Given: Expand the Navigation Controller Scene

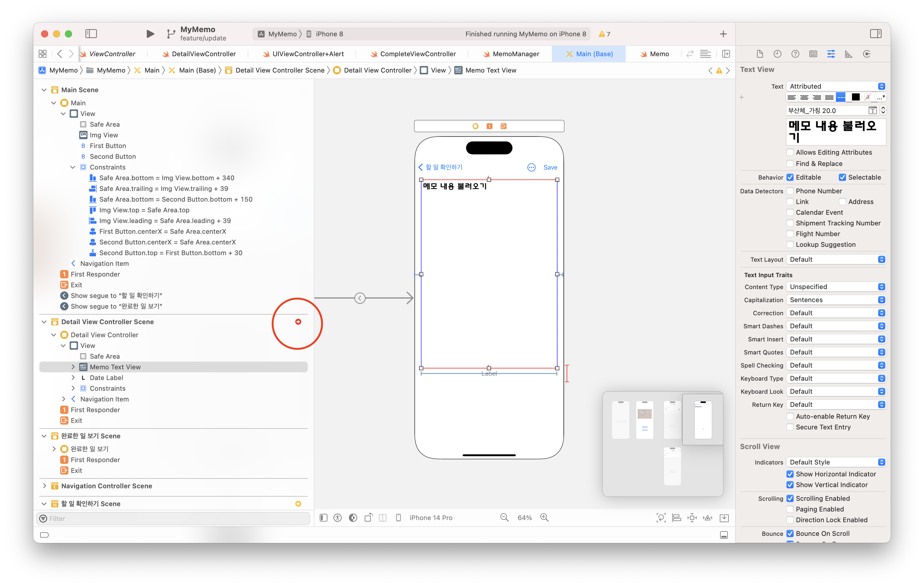Looking at the screenshot, I should [x=45, y=486].
